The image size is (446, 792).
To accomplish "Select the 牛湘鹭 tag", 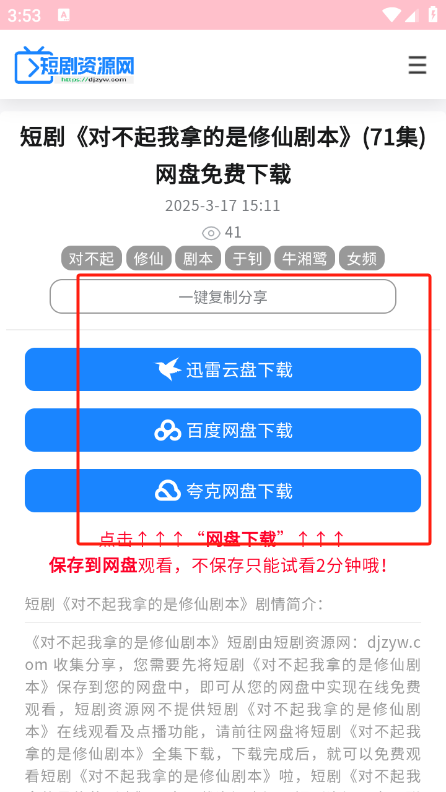I will tap(305, 259).
